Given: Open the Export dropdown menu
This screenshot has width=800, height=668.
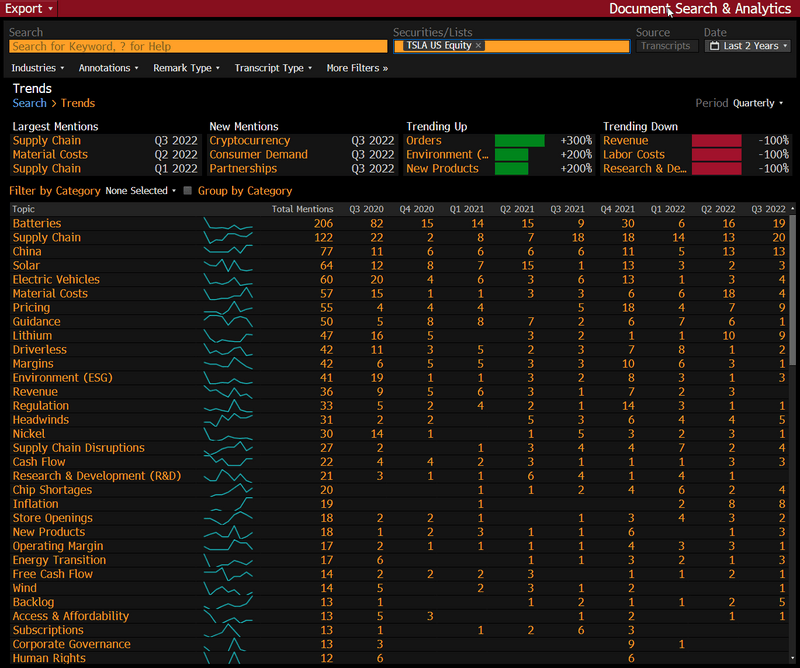Looking at the screenshot, I should click(30, 8).
